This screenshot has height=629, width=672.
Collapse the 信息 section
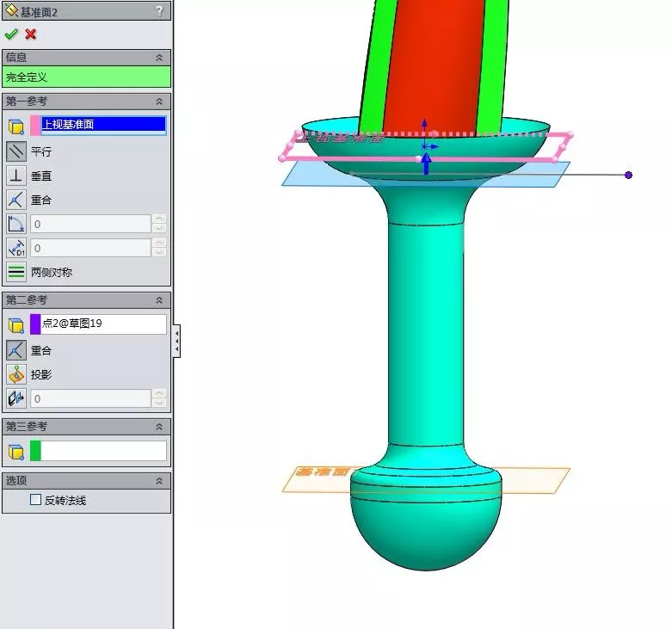click(159, 58)
